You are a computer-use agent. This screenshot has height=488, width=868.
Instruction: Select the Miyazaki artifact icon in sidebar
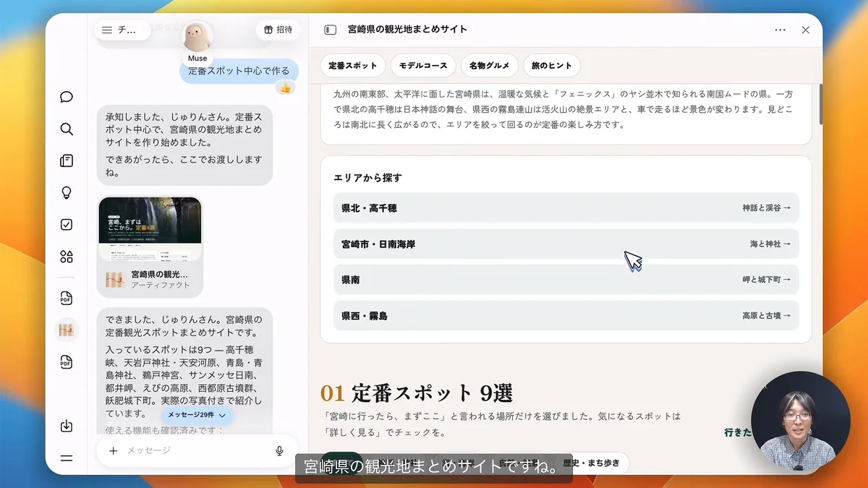(67, 330)
